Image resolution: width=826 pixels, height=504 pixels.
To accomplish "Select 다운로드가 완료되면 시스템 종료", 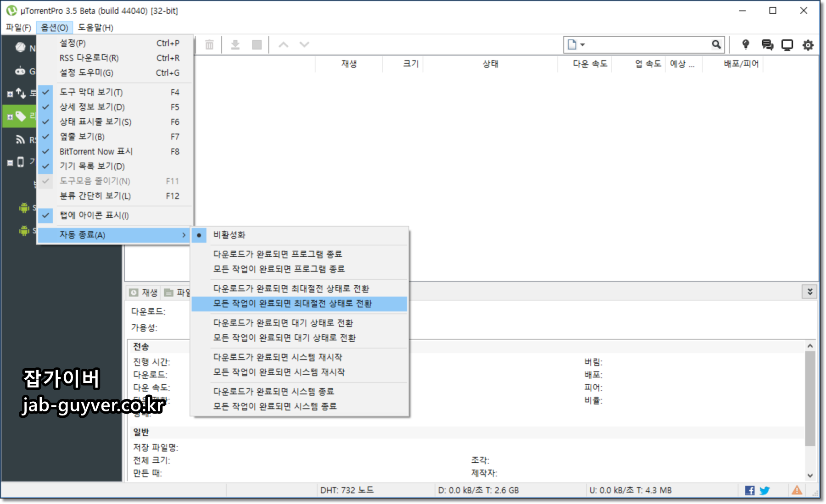I will pos(299,392).
